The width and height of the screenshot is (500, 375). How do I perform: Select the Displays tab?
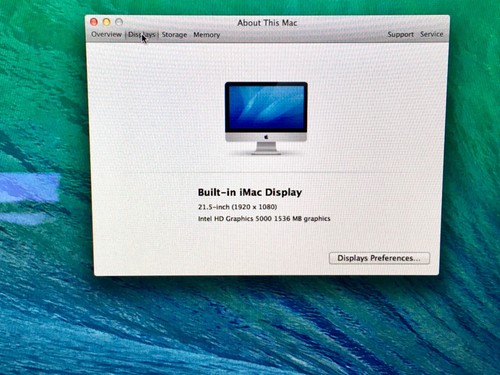[x=142, y=35]
